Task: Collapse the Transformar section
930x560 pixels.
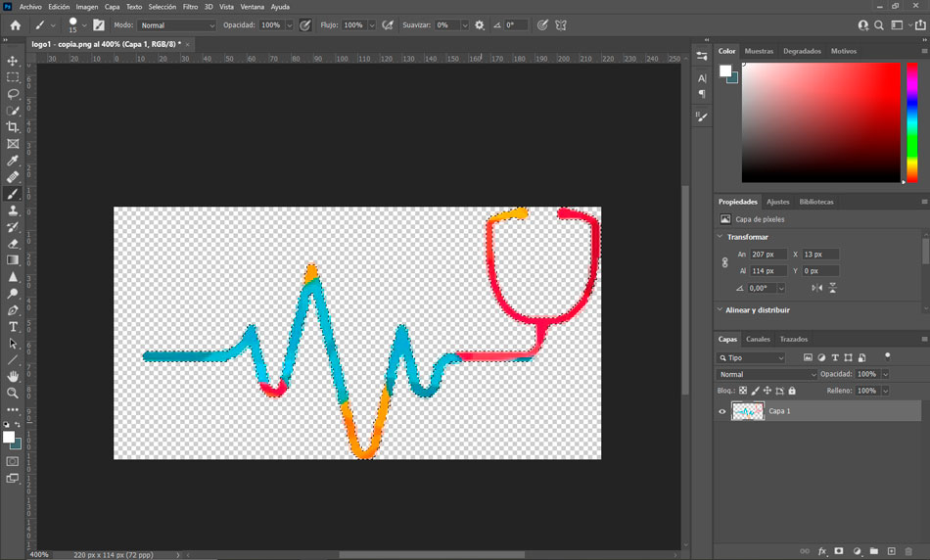Action: point(721,237)
